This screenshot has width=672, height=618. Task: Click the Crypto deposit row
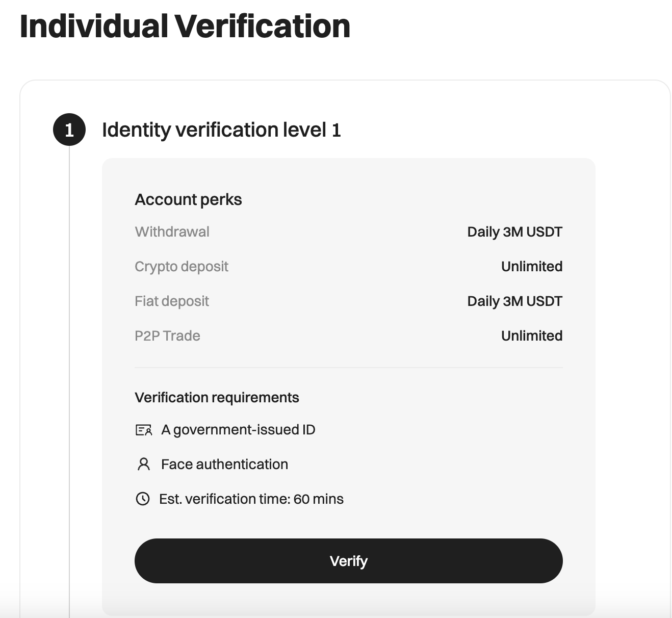tap(182, 266)
